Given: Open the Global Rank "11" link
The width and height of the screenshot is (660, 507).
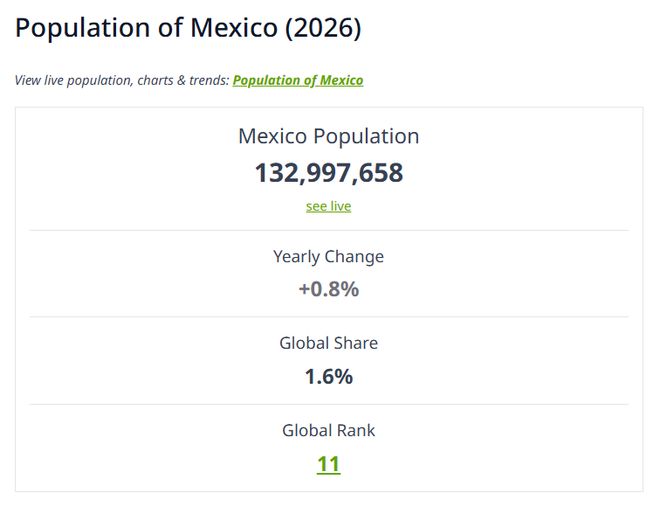Looking at the screenshot, I should [328, 464].
